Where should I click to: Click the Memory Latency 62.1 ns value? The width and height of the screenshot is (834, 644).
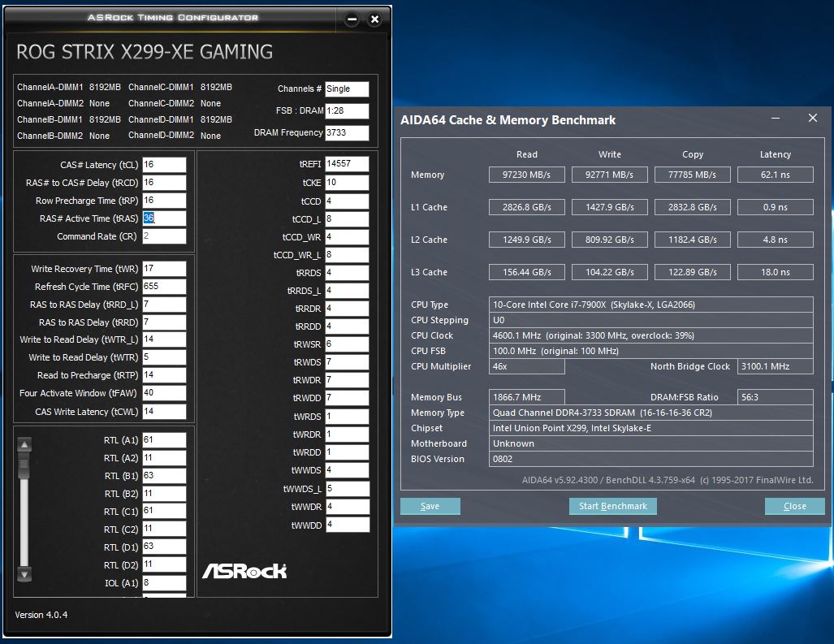(x=775, y=175)
